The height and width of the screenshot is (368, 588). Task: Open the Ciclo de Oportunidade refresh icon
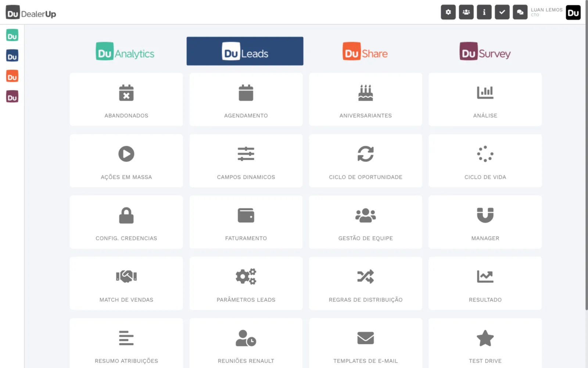[366, 154]
